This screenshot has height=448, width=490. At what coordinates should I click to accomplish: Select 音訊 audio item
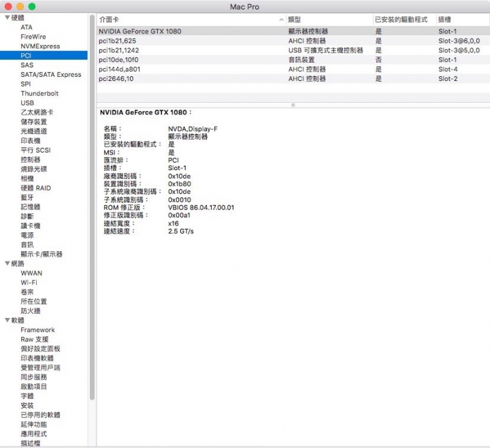(27, 245)
